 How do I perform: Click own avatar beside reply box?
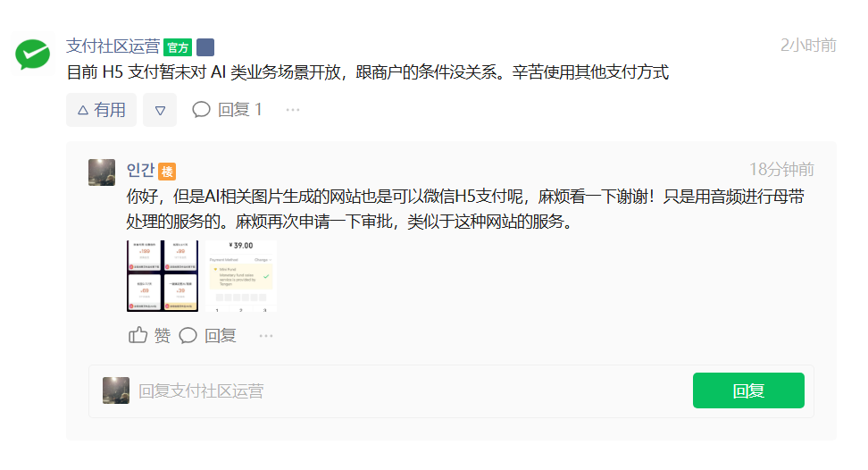[x=116, y=390]
